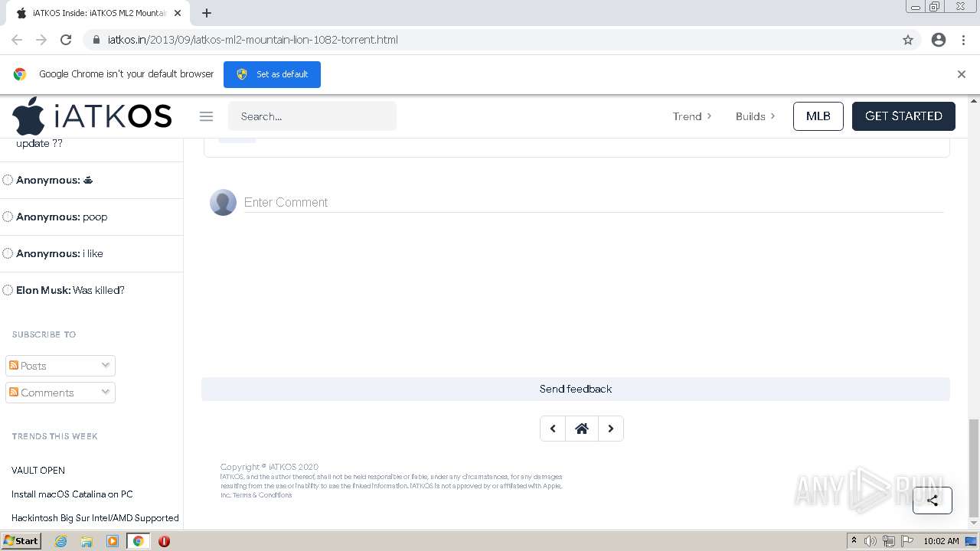Viewport: 980px width, 551px height.
Task: Click the network tray icon
Action: pos(889,541)
